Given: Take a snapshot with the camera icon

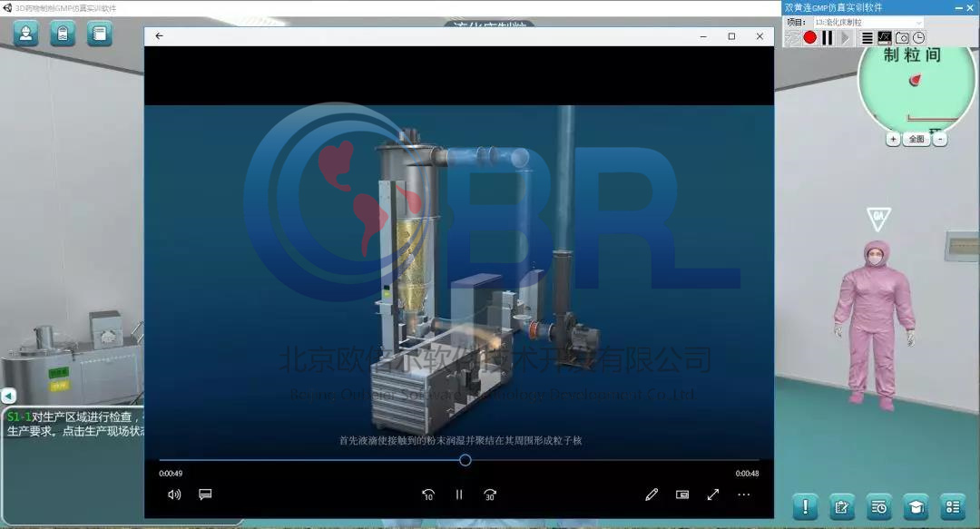Looking at the screenshot, I should tap(902, 37).
